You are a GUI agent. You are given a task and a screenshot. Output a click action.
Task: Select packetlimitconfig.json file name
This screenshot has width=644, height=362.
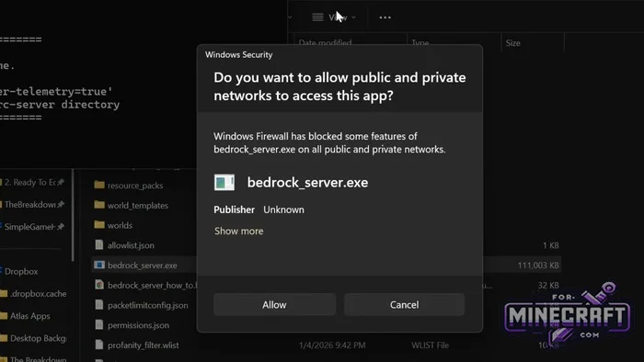147,305
